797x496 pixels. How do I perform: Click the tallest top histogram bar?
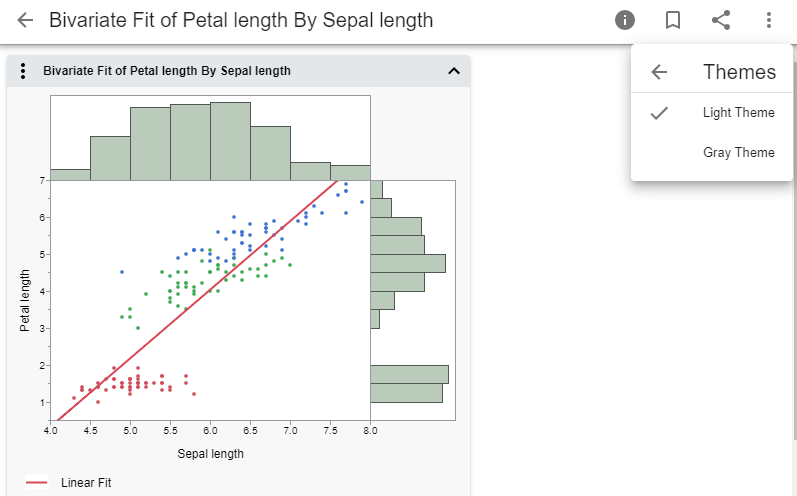[x=230, y=140]
